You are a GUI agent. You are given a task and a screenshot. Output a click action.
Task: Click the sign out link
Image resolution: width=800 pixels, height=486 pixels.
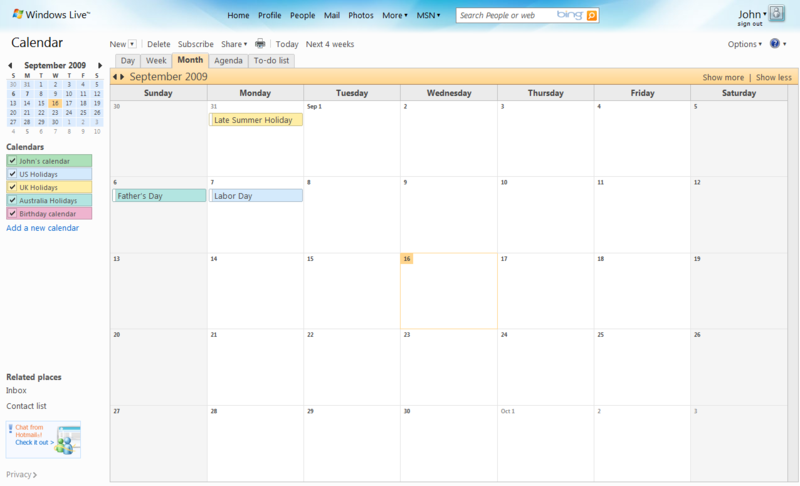pyautogui.click(x=749, y=24)
